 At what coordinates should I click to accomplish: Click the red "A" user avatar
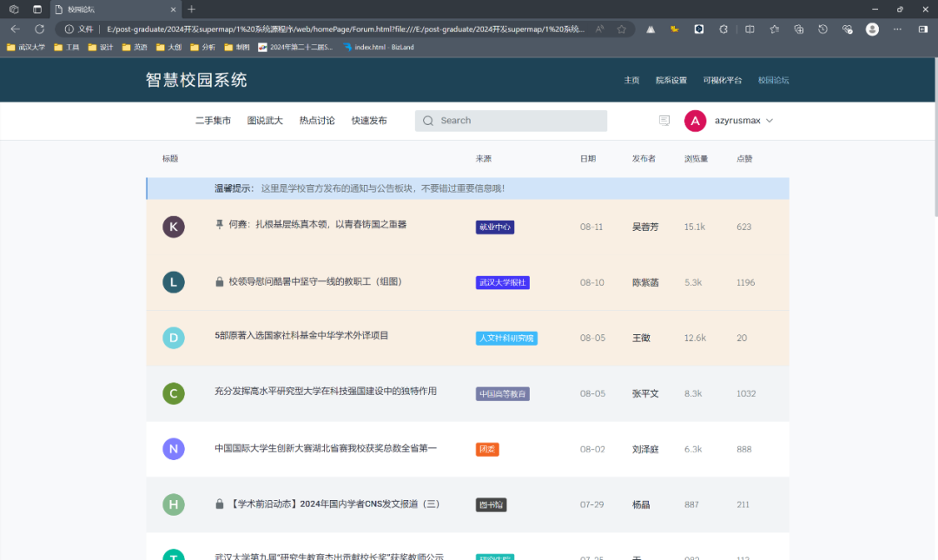coord(695,121)
